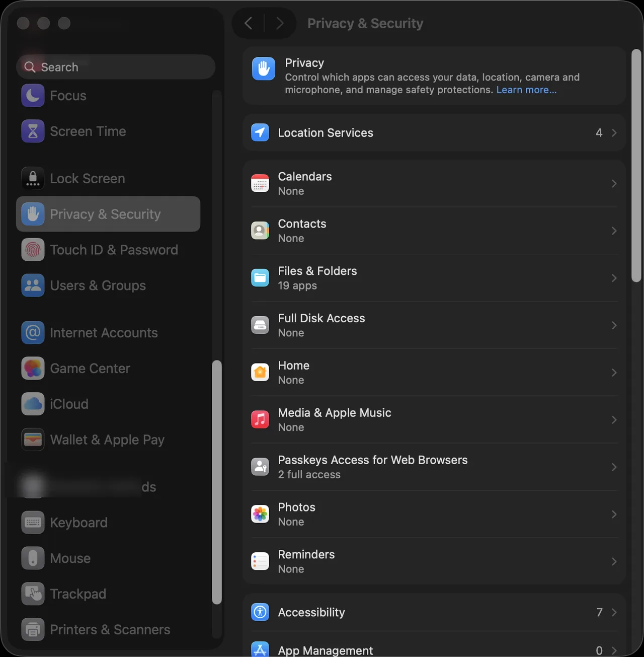The height and width of the screenshot is (657, 644).
Task: Click the Mouse icon in sidebar
Action: point(33,558)
